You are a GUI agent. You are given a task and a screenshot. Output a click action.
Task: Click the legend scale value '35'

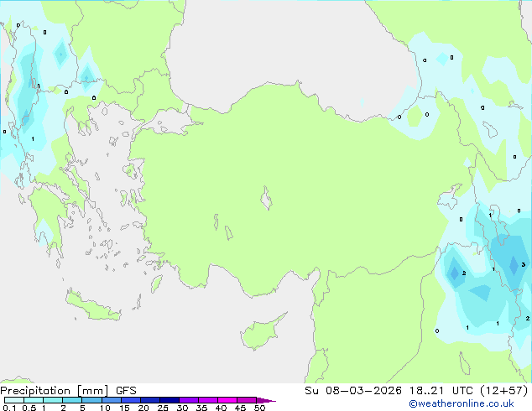[201, 408]
